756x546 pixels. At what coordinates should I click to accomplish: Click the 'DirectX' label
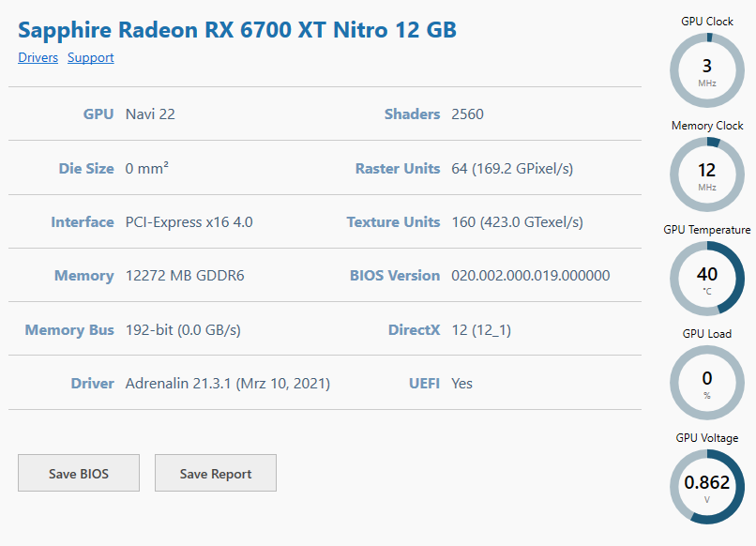(415, 330)
